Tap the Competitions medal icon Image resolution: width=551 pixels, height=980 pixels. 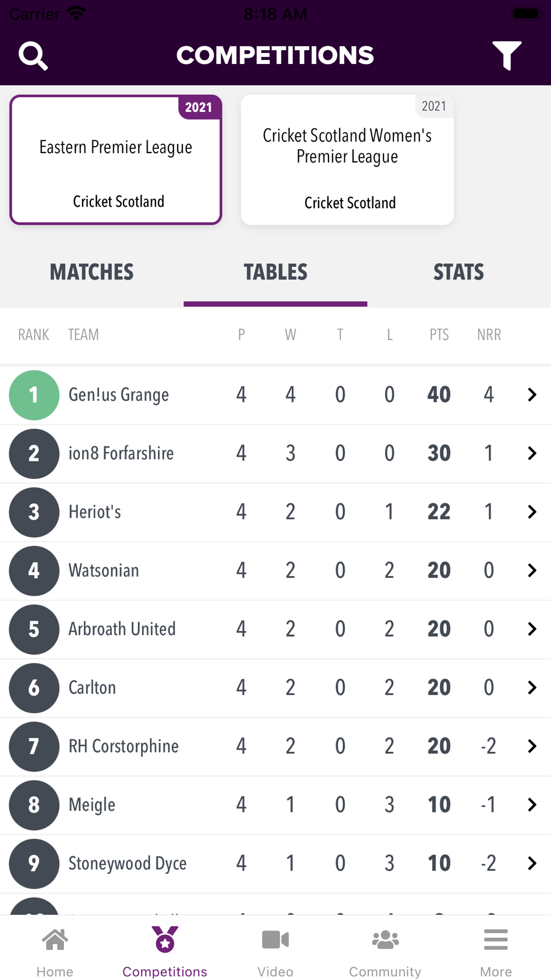tap(165, 939)
